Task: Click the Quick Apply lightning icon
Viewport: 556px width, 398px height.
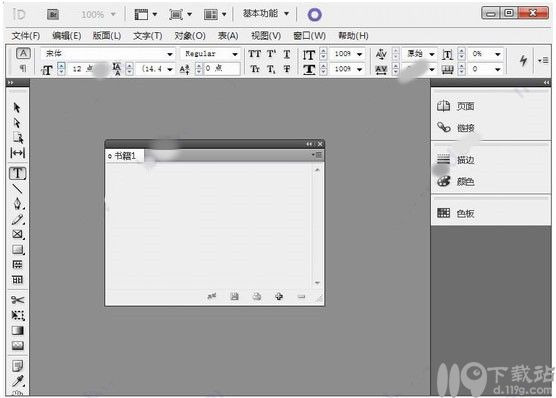Action: 523,60
